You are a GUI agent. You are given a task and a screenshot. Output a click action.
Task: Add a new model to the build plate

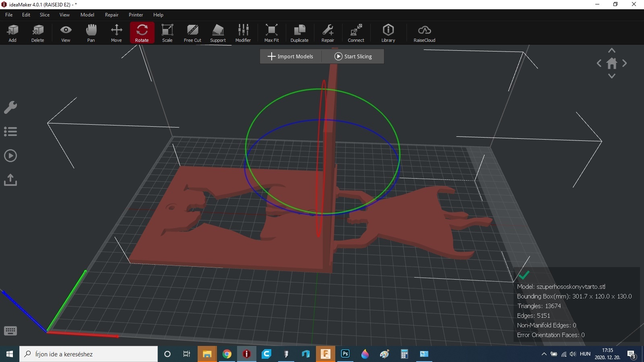click(12, 33)
